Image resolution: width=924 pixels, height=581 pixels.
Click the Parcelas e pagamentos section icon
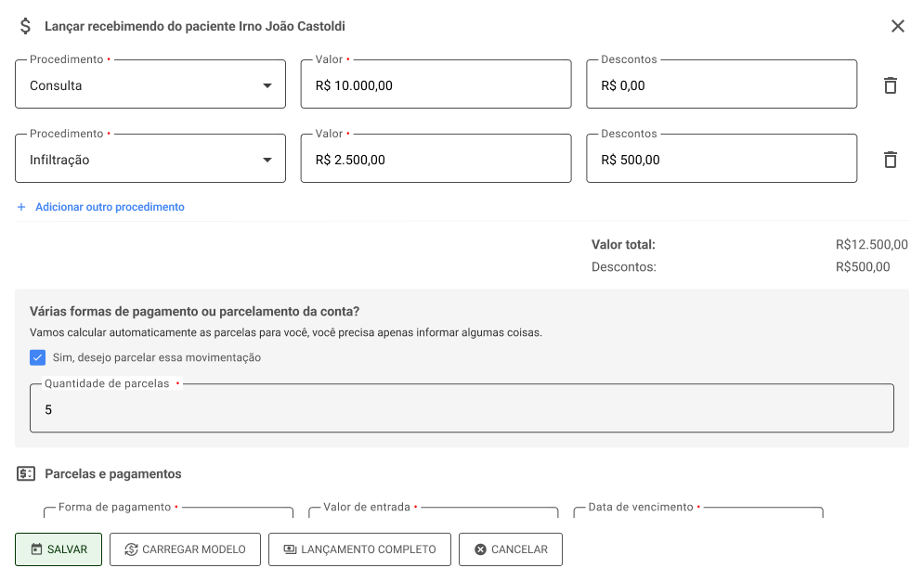(x=25, y=473)
